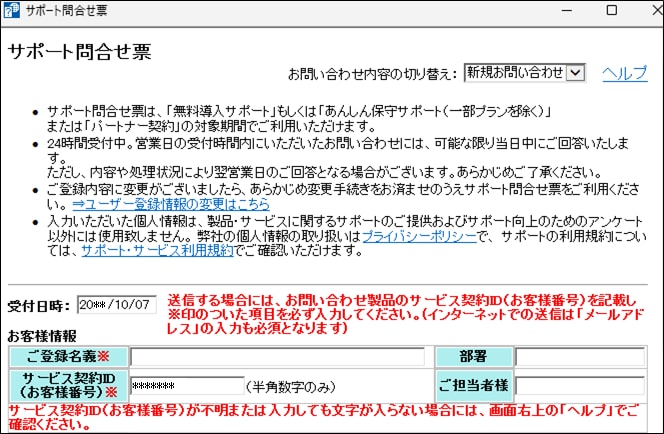
Task: Focus the ご登録名義 text field
Action: click(x=277, y=357)
